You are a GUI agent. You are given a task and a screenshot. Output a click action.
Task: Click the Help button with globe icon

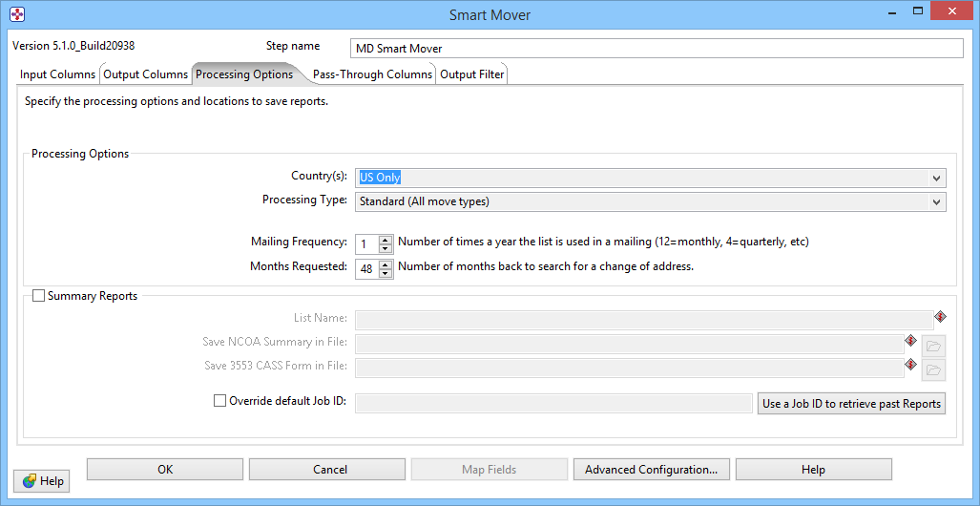[42, 481]
